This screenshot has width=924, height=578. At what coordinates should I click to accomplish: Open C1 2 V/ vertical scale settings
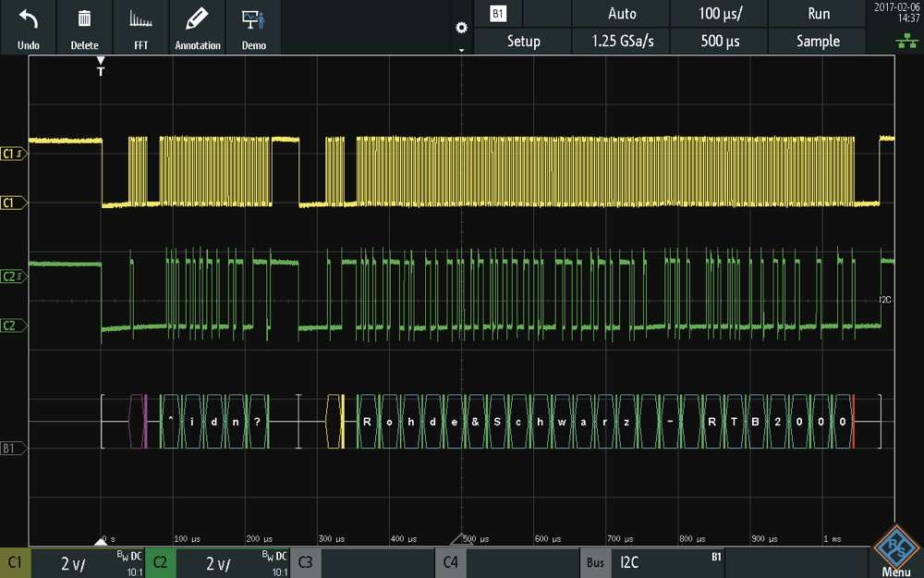[87, 562]
